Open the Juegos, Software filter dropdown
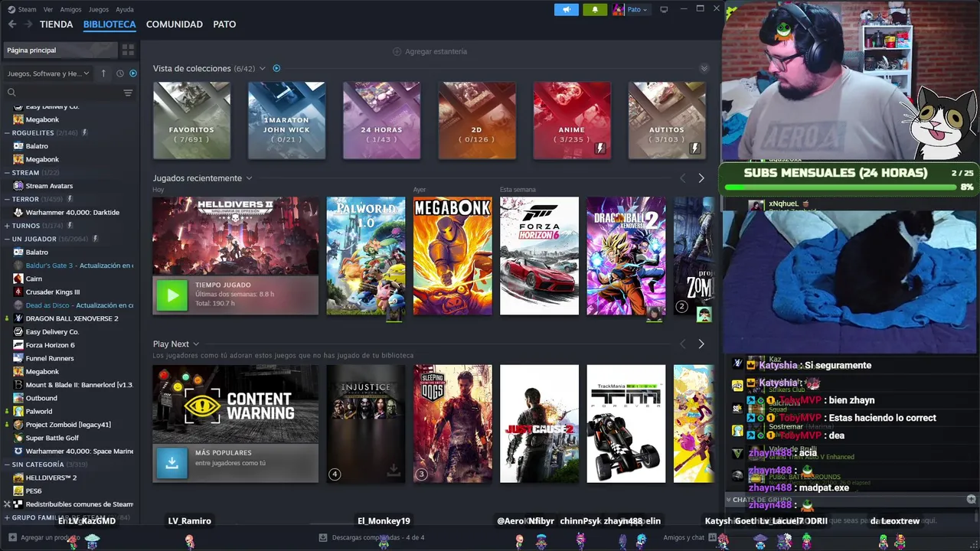 tap(48, 73)
